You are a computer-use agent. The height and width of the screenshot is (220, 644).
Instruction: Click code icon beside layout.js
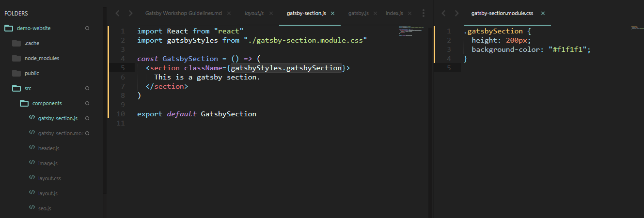click(31, 193)
